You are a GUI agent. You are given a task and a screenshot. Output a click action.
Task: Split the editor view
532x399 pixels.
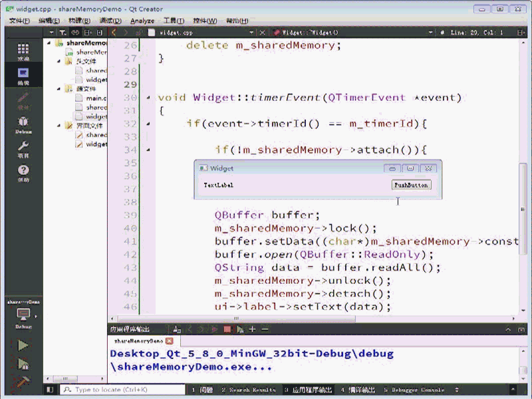click(x=521, y=33)
